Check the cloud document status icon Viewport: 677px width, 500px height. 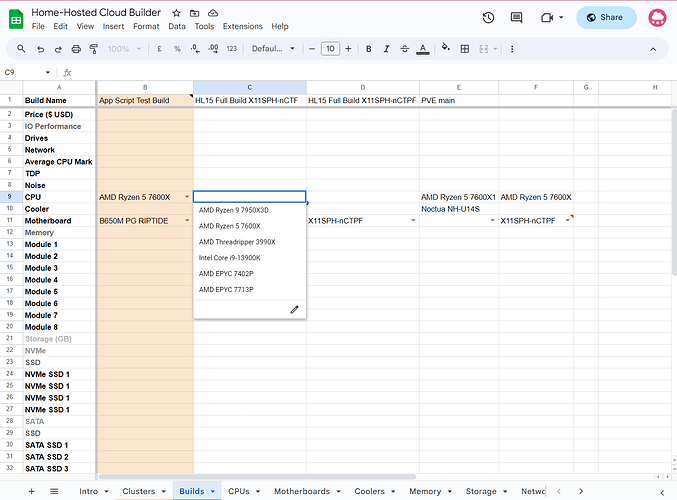pos(213,13)
